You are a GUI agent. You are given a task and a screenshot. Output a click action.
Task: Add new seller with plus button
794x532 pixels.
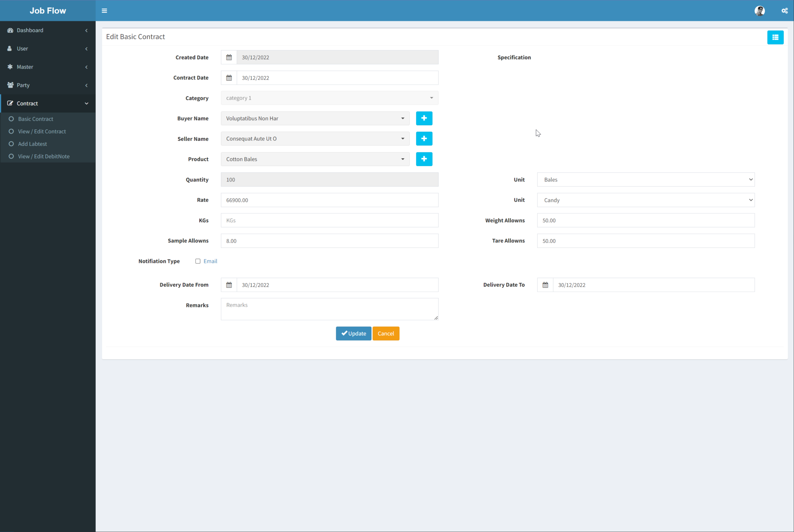424,139
